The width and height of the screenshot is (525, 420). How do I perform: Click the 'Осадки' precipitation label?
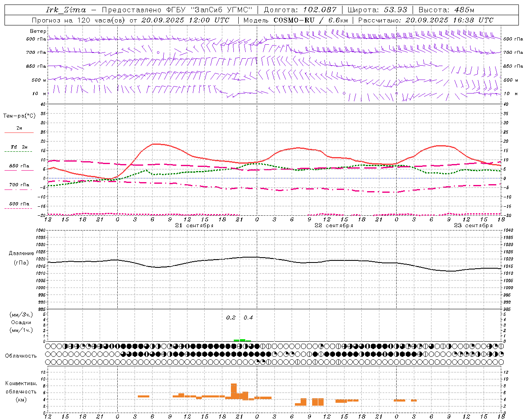point(21,322)
